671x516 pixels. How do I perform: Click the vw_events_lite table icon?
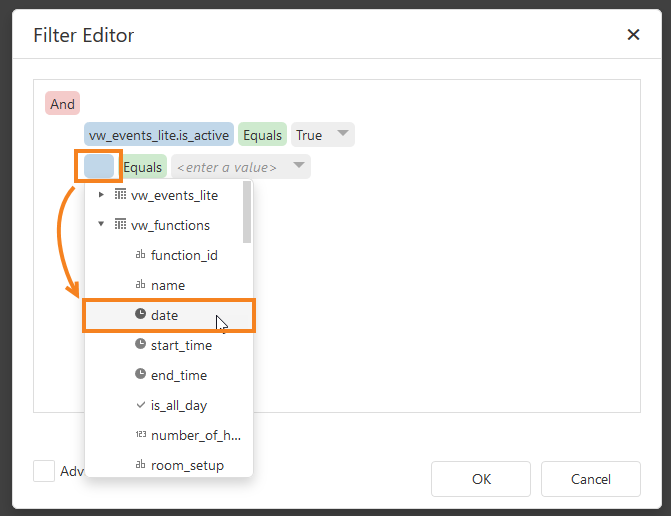coord(120,195)
